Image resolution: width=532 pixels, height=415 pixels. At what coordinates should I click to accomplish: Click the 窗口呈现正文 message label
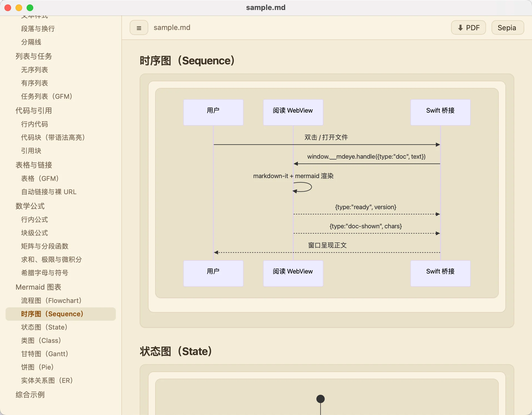coord(328,245)
